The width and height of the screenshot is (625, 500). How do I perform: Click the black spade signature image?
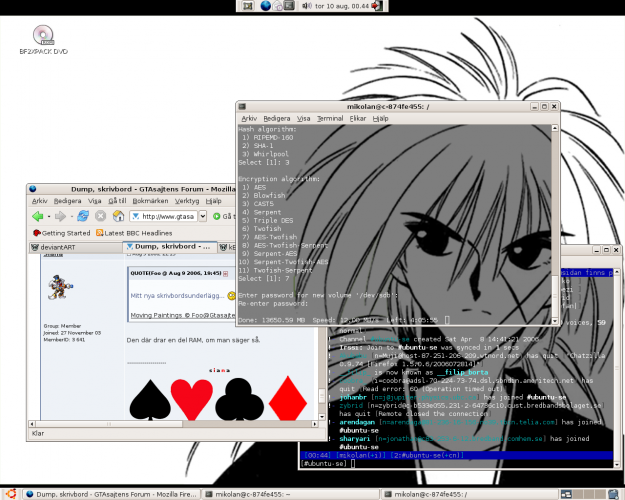(x=150, y=400)
